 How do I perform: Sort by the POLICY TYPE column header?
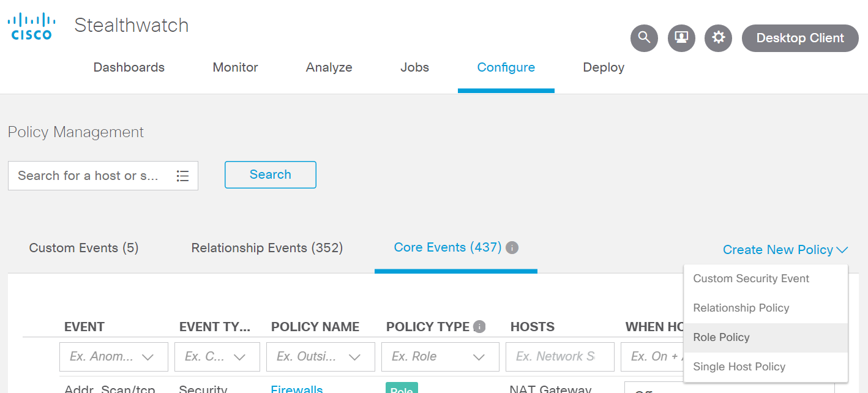pyautogui.click(x=428, y=327)
